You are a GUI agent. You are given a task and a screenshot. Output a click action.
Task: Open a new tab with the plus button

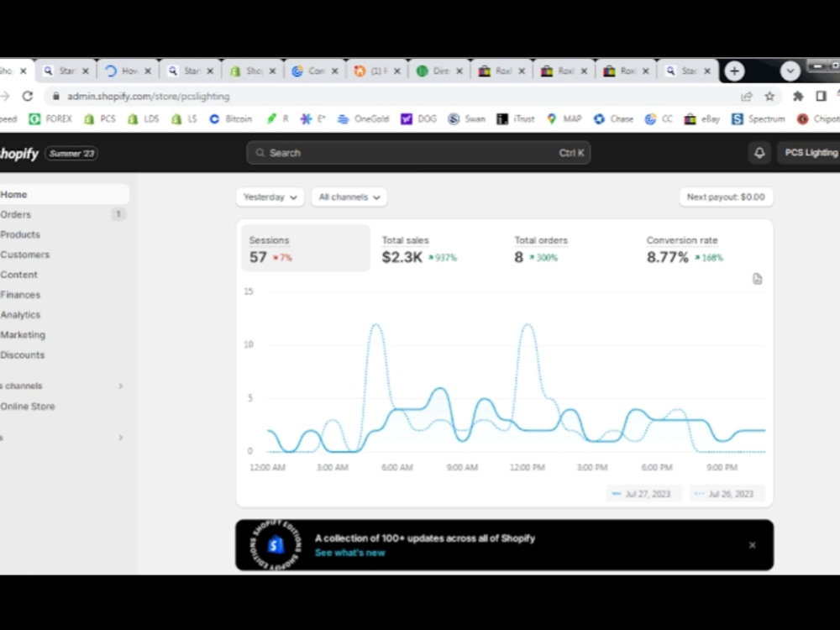734,71
